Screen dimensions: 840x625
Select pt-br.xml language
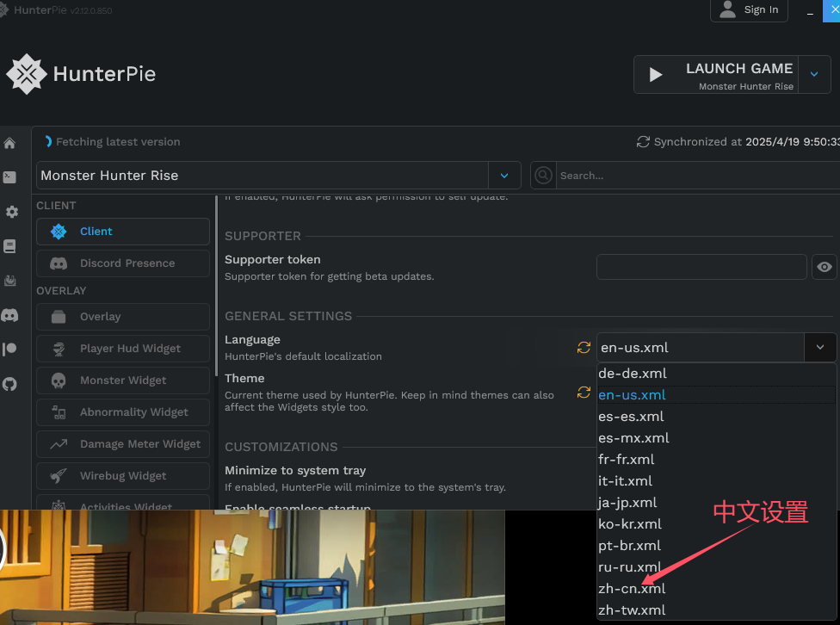(x=716, y=546)
